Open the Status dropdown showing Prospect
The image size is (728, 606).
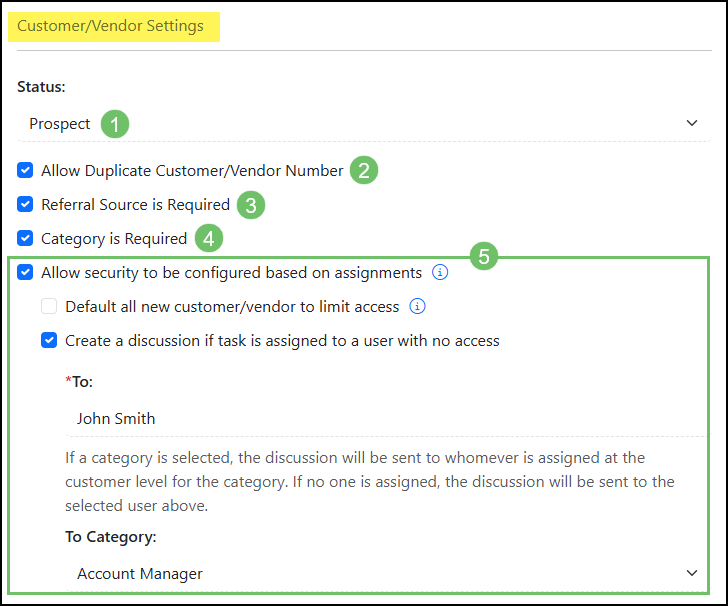click(x=364, y=124)
